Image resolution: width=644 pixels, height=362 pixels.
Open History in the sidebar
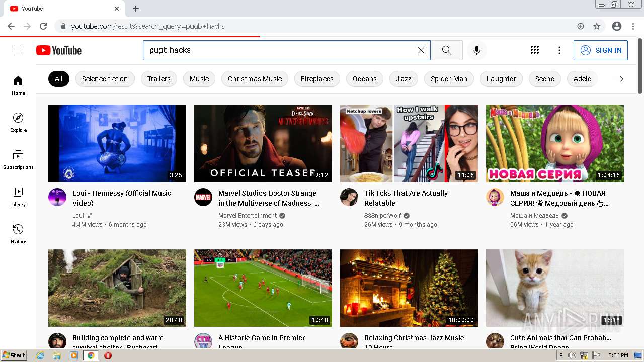(x=18, y=234)
